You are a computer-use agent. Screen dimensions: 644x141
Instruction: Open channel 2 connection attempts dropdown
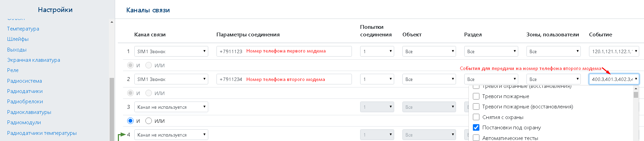(377, 79)
